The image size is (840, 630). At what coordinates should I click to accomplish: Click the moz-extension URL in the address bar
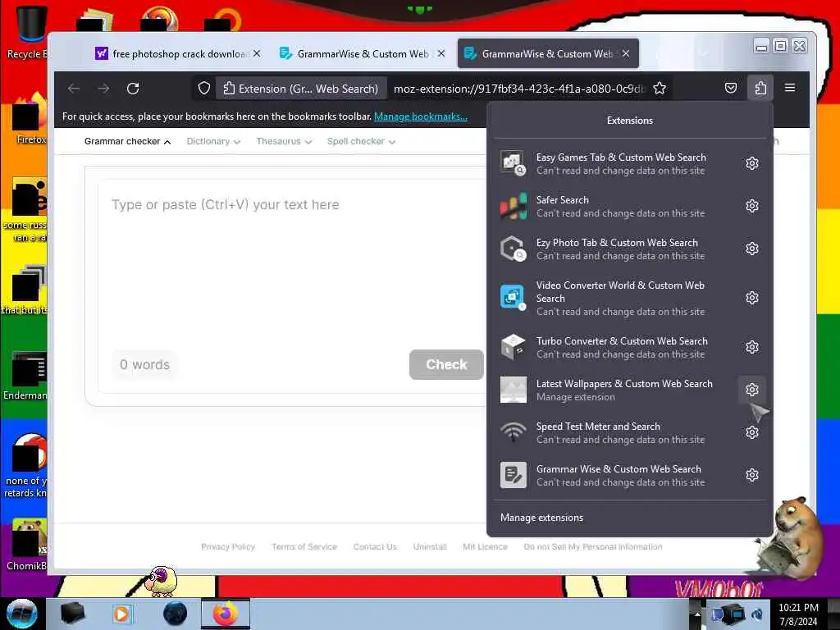point(518,89)
